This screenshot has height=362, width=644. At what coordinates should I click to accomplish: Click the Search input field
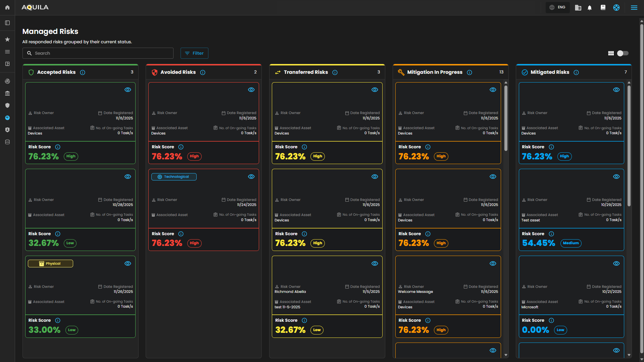point(98,53)
